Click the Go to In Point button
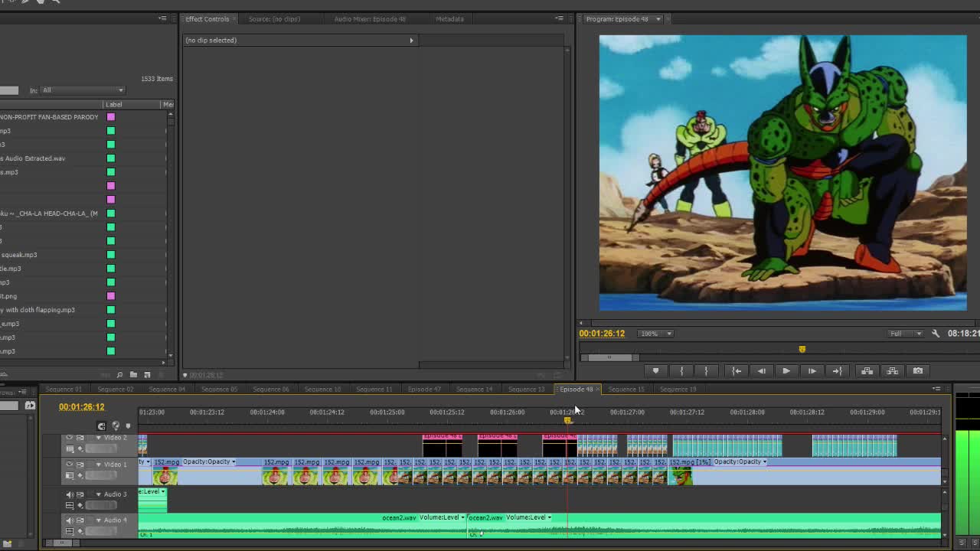The width and height of the screenshot is (980, 551). tap(737, 371)
